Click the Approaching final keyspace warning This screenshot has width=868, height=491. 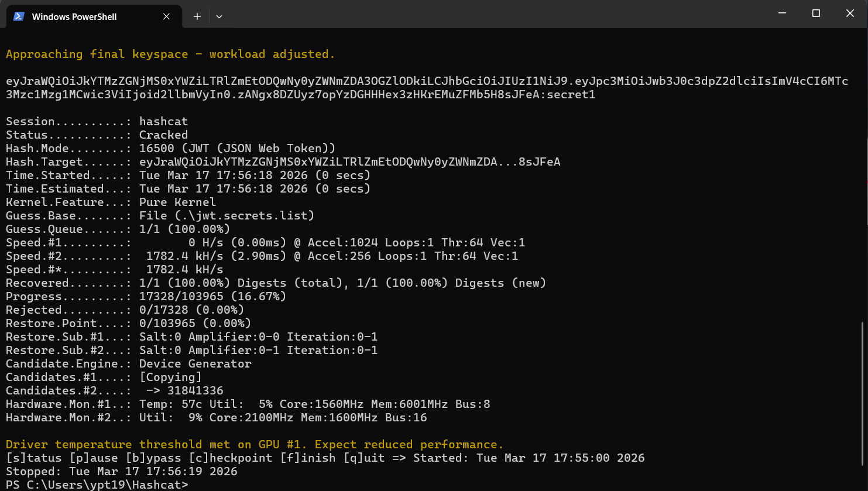(x=170, y=54)
